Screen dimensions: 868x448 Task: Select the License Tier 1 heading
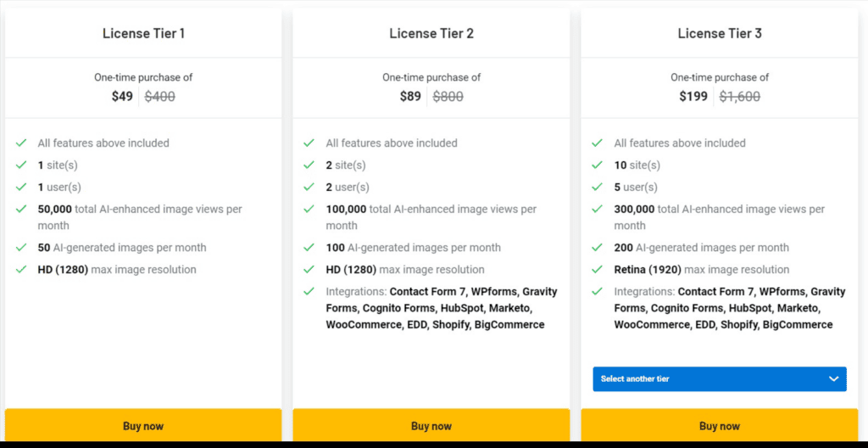click(143, 34)
